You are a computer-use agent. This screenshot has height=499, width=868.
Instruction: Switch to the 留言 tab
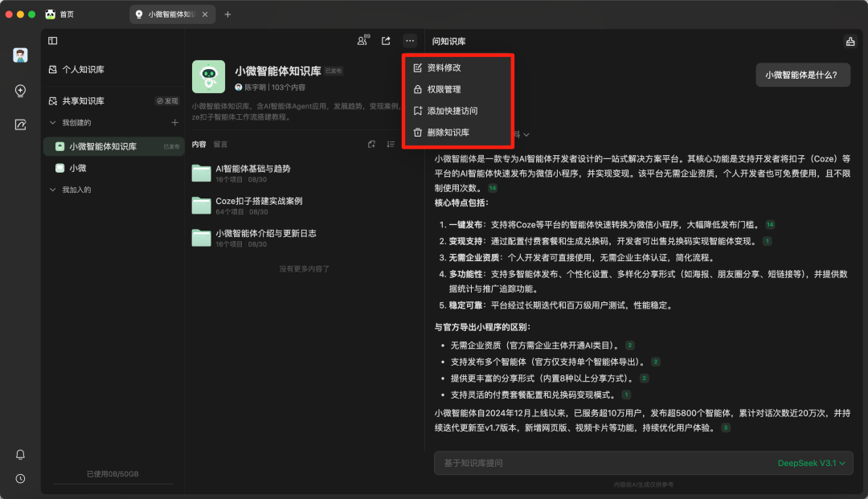(x=220, y=145)
